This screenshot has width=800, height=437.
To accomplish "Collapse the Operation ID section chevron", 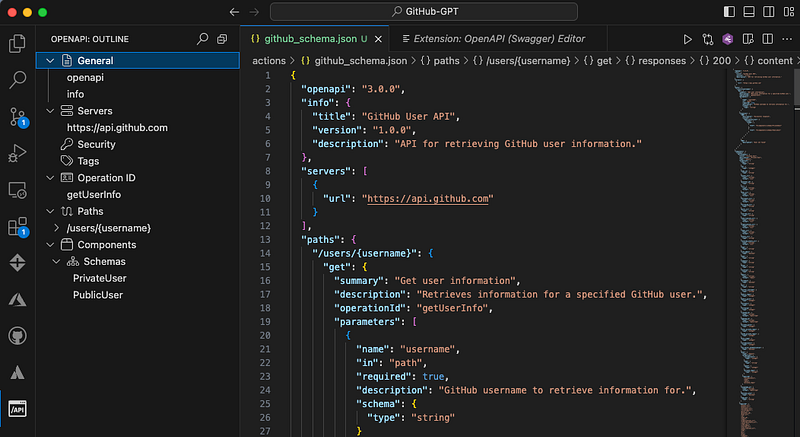I will (50, 178).
